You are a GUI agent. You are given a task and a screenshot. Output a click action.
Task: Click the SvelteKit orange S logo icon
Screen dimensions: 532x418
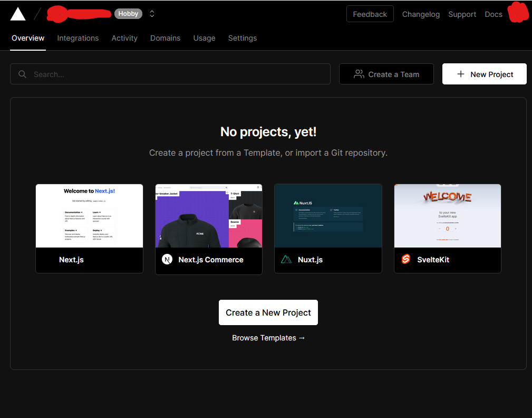tap(406, 260)
